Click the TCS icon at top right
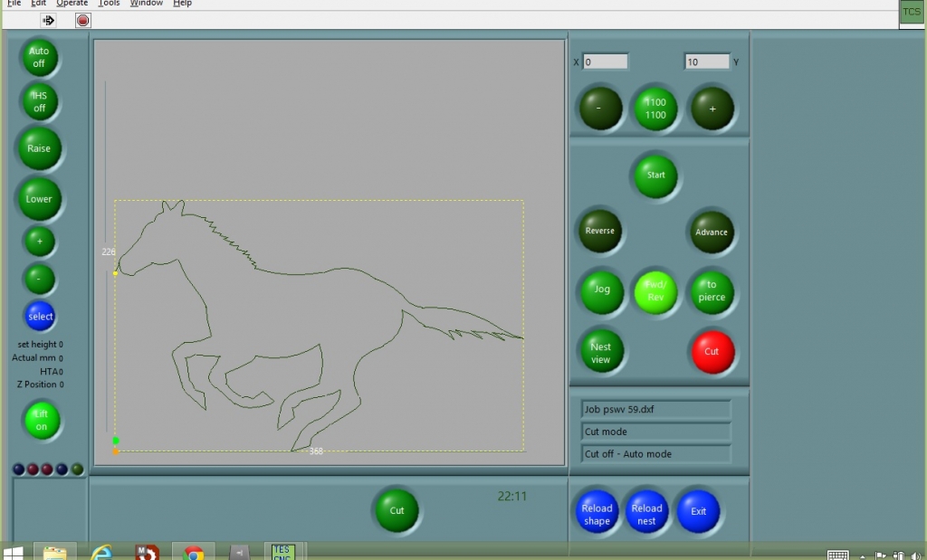Viewport: 927px width, 560px height. point(911,12)
